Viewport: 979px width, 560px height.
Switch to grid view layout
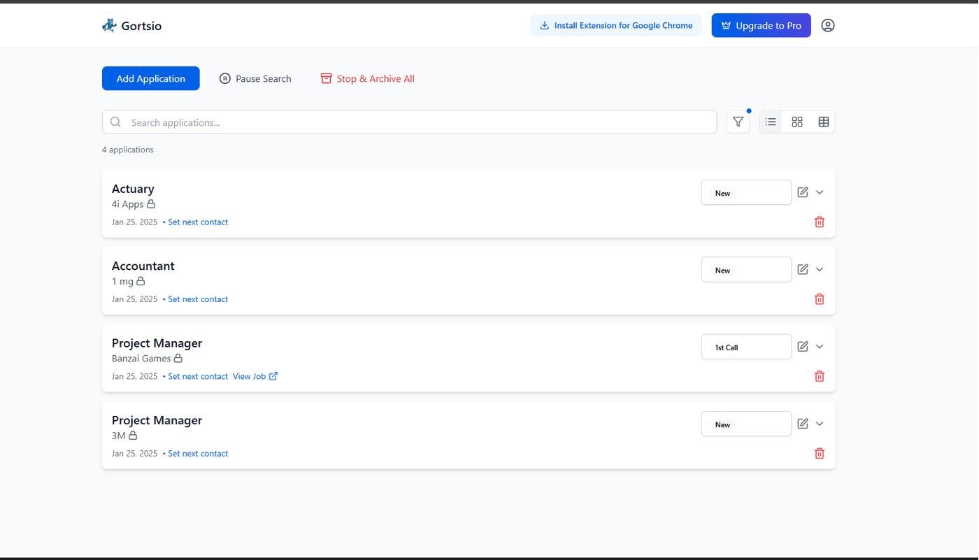tap(796, 122)
